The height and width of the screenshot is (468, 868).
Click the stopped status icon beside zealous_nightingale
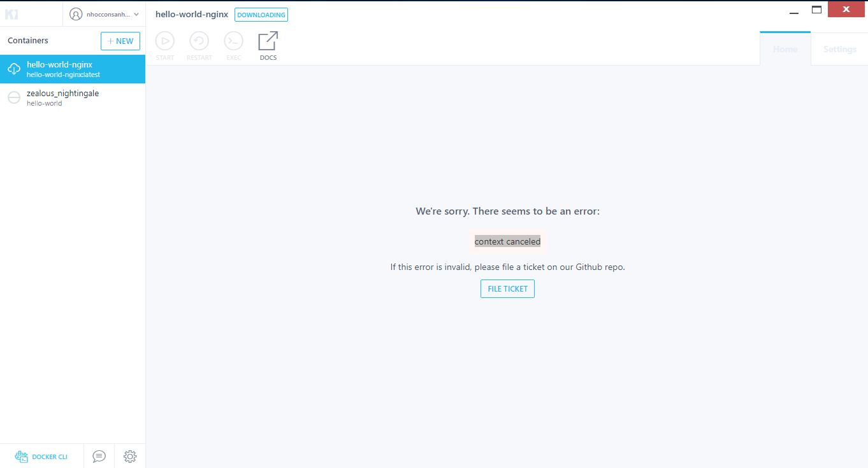13,97
